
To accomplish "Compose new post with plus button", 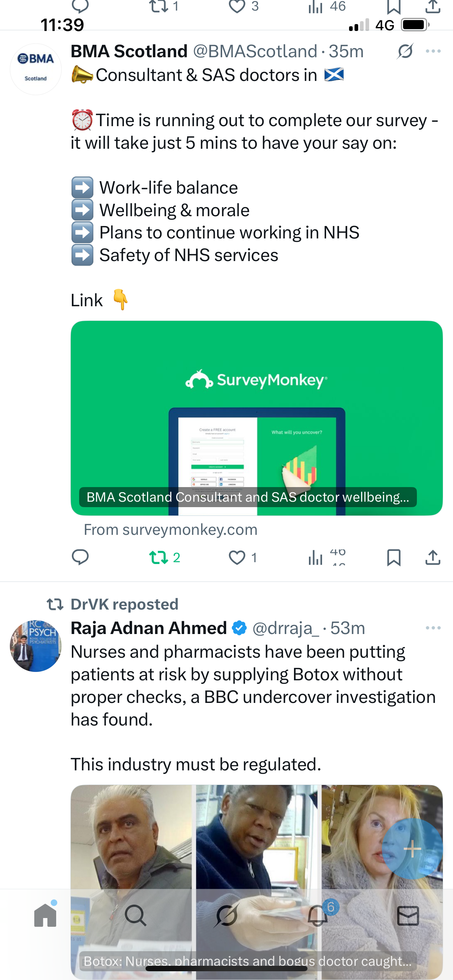I will pos(412,849).
